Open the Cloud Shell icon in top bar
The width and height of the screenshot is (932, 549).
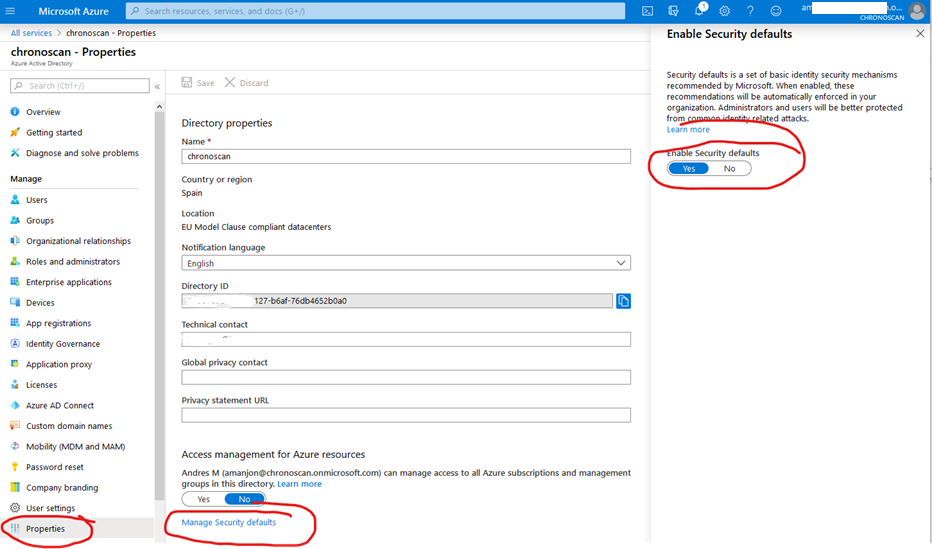point(647,11)
